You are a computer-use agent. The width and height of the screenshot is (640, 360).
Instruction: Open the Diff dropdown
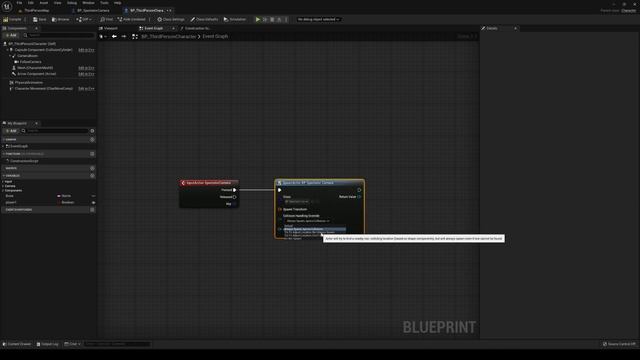pyautogui.click(x=84, y=19)
